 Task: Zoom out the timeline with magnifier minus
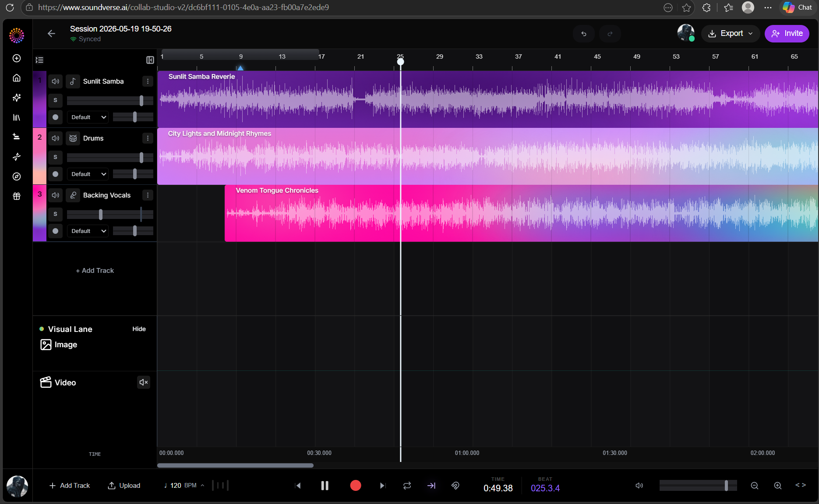(755, 486)
